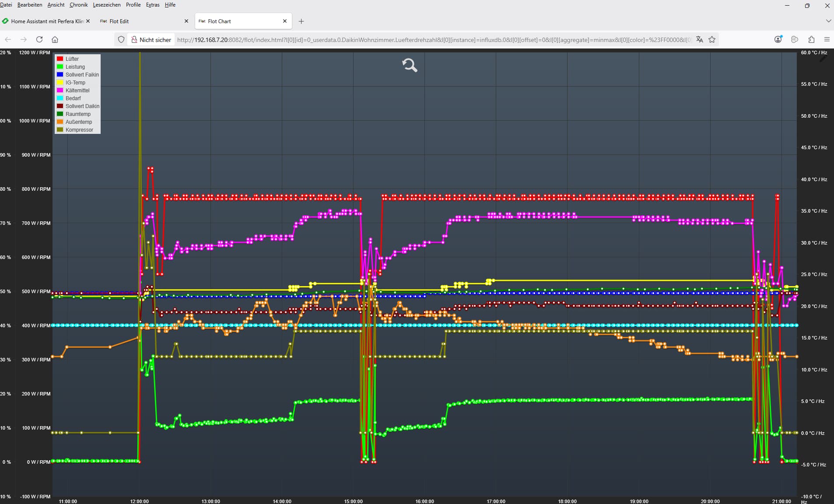Close the Flot Chart tab
Screen dimensions: 834x504
pos(285,21)
